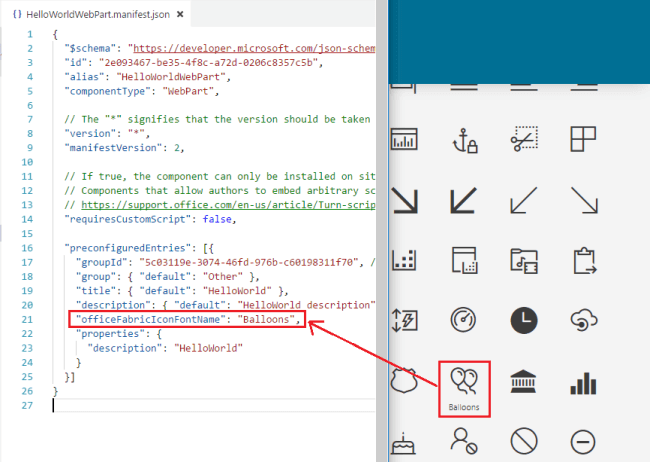Click the clipboard with arrow icon

coord(585,261)
